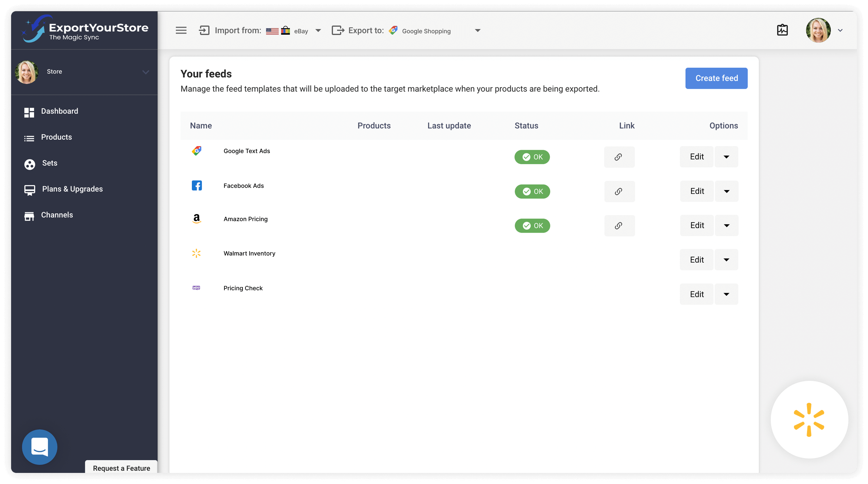The width and height of the screenshot is (868, 484).
Task: Expand the eBay import source dropdown
Action: (318, 31)
